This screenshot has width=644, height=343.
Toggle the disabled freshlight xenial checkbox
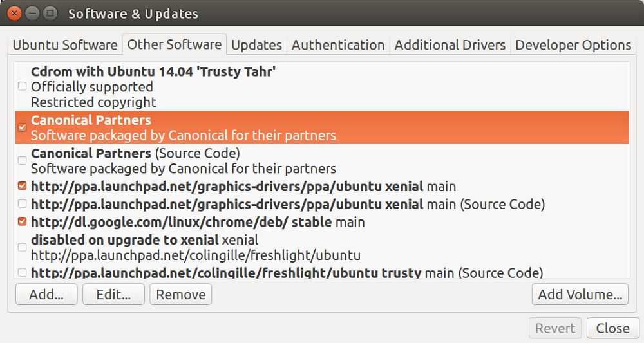pyautogui.click(x=23, y=247)
